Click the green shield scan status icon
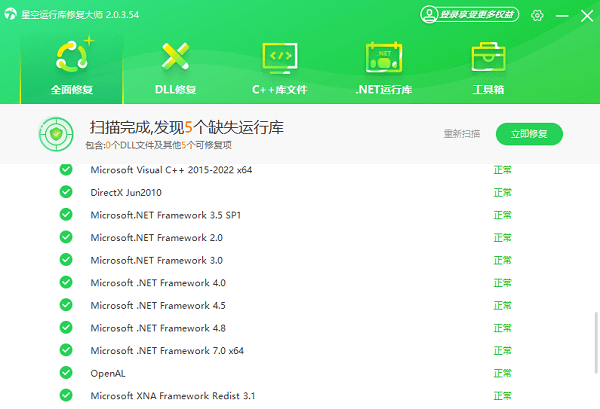Screen dimensions: 600x409 point(56,134)
